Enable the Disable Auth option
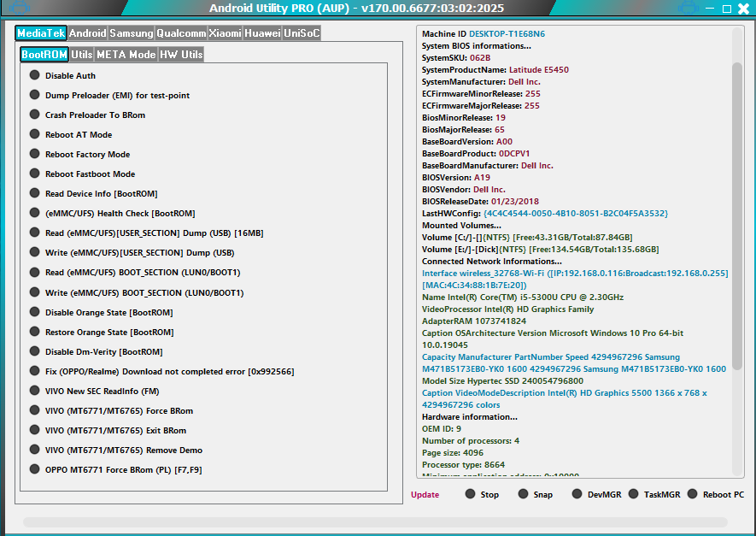756x536 pixels. tap(34, 75)
